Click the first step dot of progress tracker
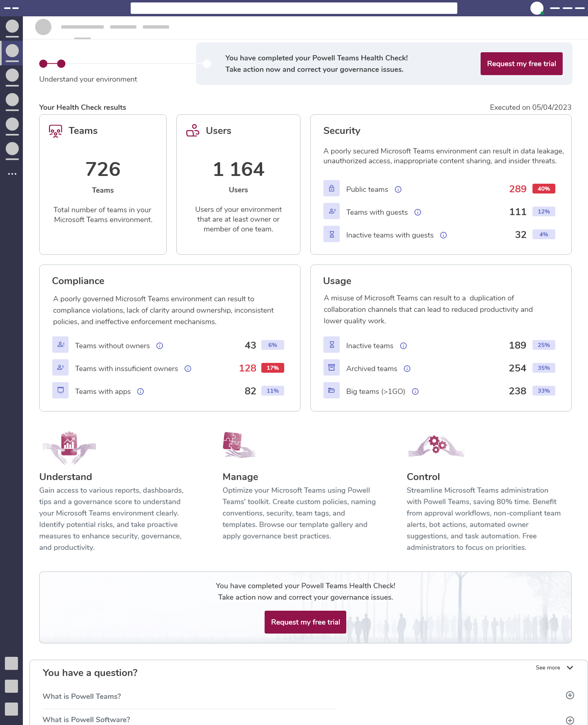Screen dimensions: 588x725 click(43, 64)
